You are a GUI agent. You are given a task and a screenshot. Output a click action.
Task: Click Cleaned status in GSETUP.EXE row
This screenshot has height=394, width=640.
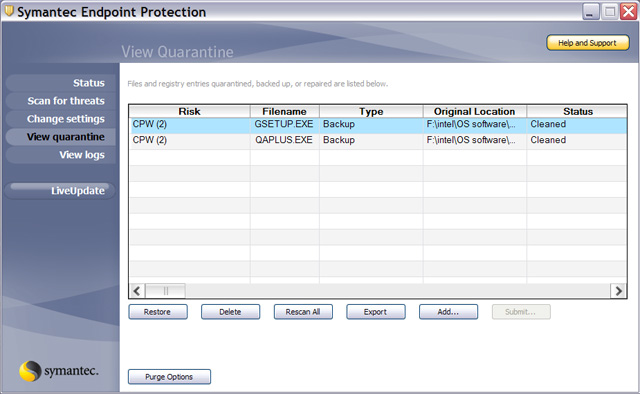pyautogui.click(x=577, y=124)
